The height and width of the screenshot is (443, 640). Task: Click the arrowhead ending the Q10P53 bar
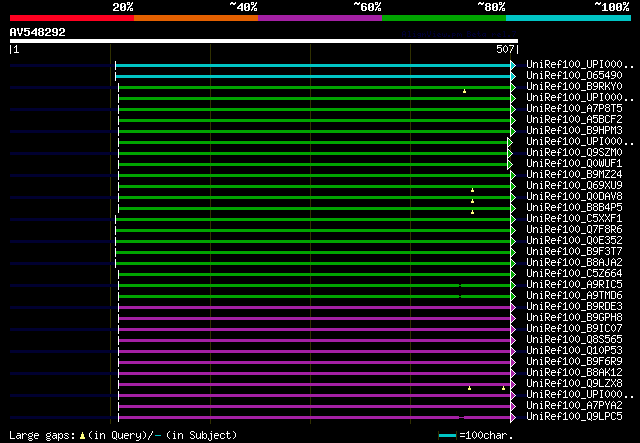tap(513, 352)
